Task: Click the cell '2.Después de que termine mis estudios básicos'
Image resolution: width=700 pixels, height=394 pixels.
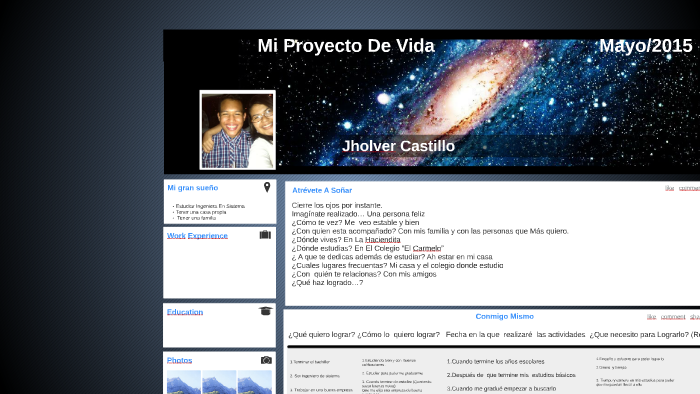Action: pos(511,375)
